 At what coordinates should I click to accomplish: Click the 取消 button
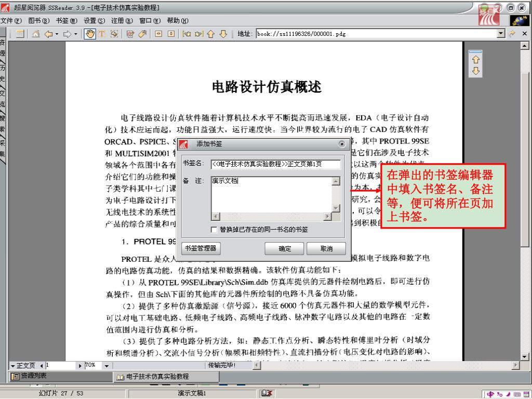[326, 249]
